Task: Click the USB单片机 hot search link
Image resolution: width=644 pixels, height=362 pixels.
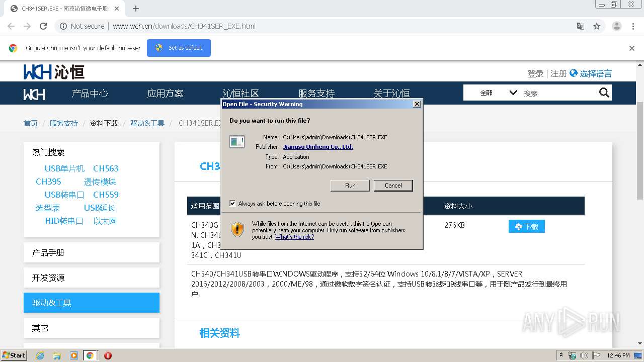Action: pos(64,168)
